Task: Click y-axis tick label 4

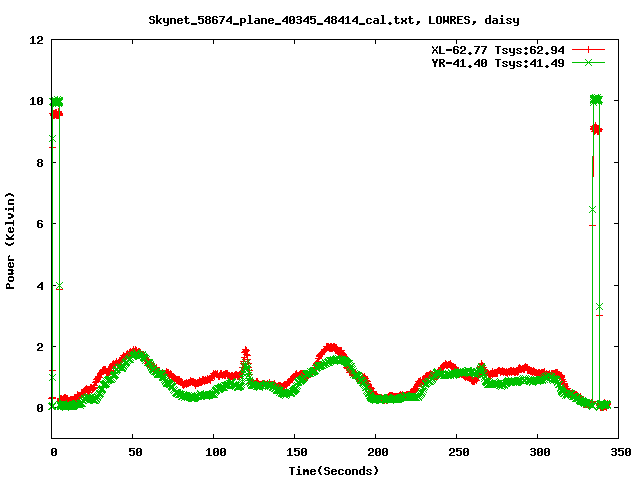Action: tap(40, 286)
